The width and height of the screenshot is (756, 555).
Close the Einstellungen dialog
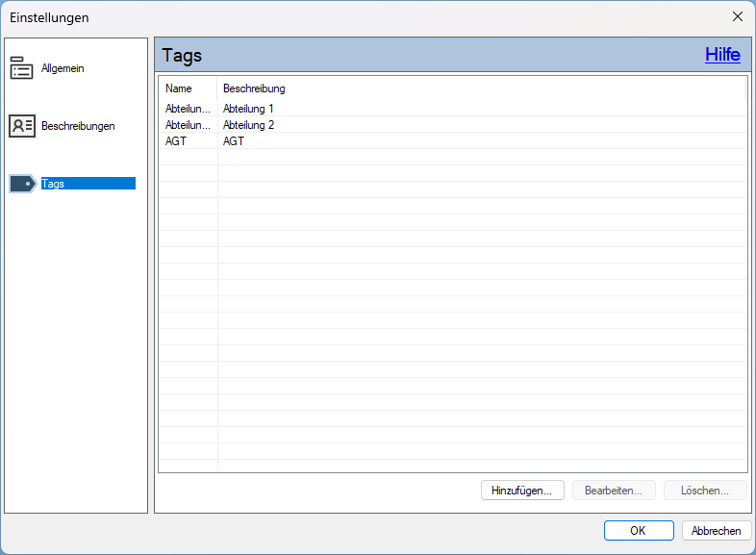pyautogui.click(x=737, y=17)
